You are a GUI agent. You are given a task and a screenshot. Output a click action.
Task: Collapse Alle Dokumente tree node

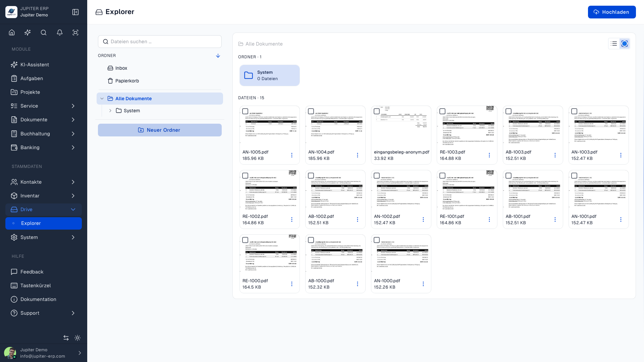[102, 99]
